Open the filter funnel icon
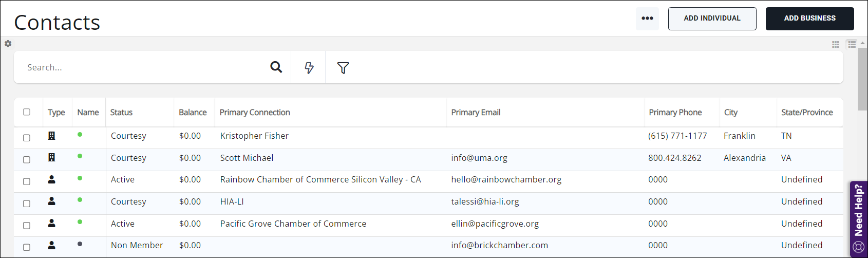868x258 pixels. (343, 67)
